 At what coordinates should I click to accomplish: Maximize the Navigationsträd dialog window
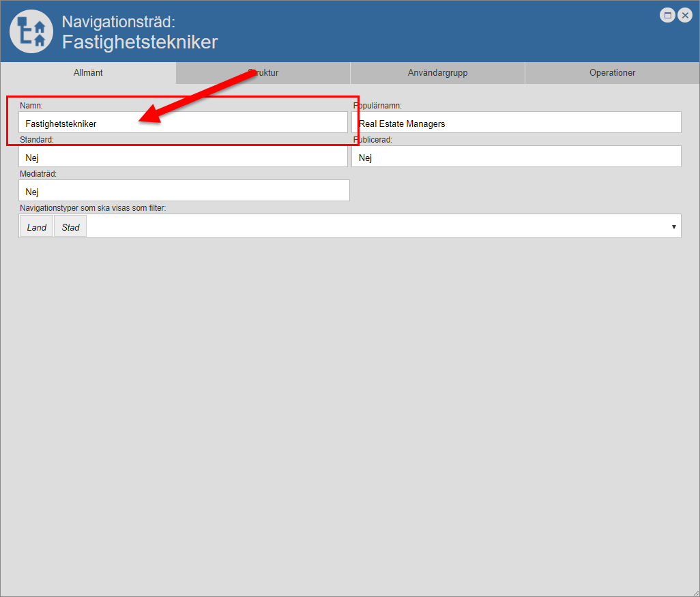pos(668,16)
